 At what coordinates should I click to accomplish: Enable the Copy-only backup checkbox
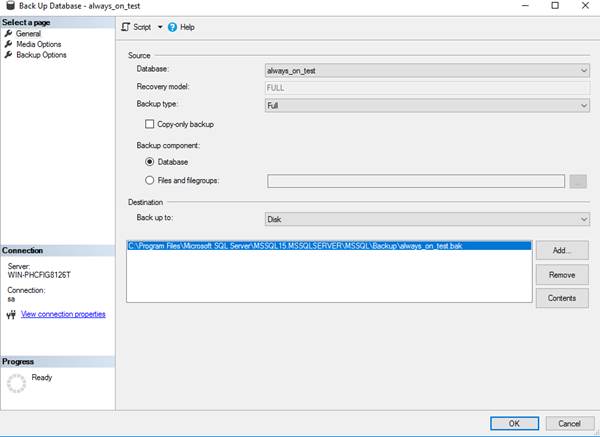150,124
